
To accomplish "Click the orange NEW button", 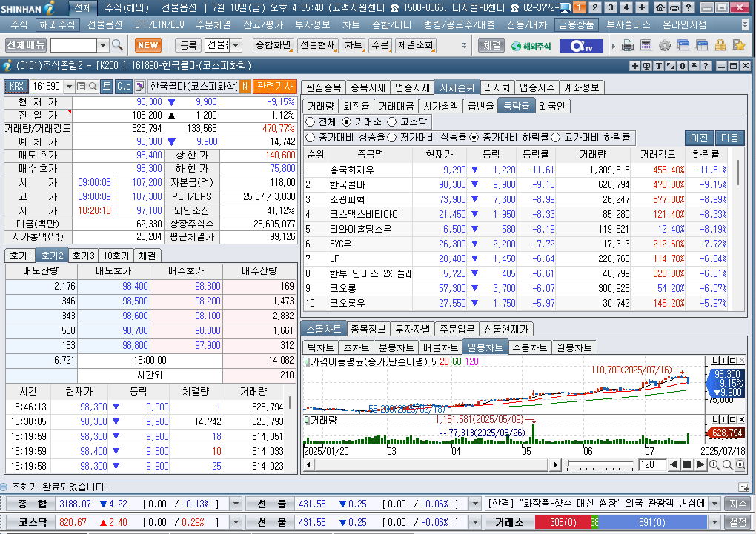I will [x=147, y=45].
